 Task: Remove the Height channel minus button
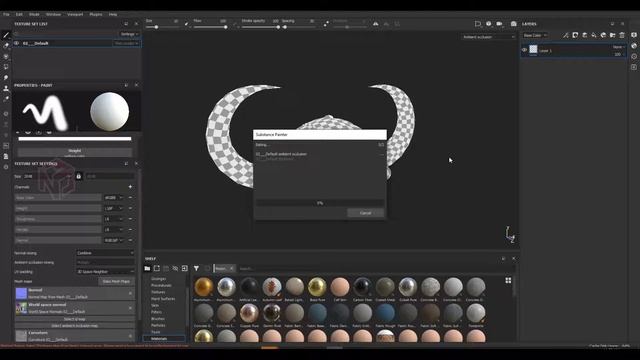coord(130,208)
